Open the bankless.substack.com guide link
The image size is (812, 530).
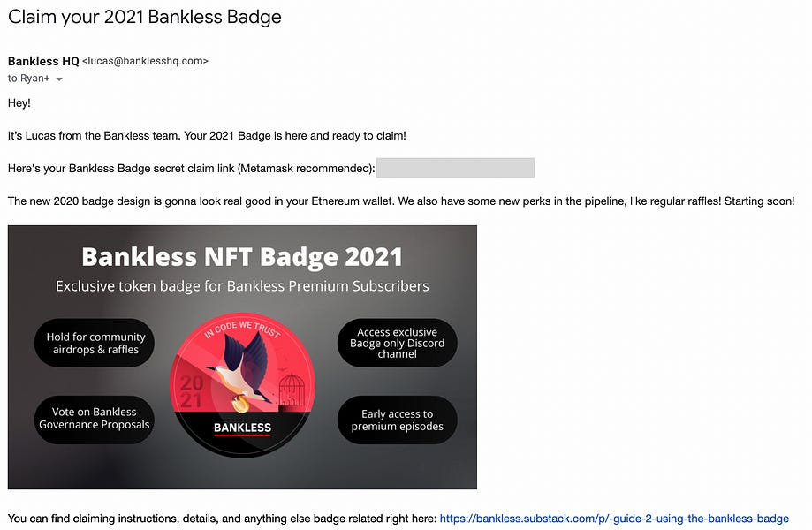click(613, 519)
